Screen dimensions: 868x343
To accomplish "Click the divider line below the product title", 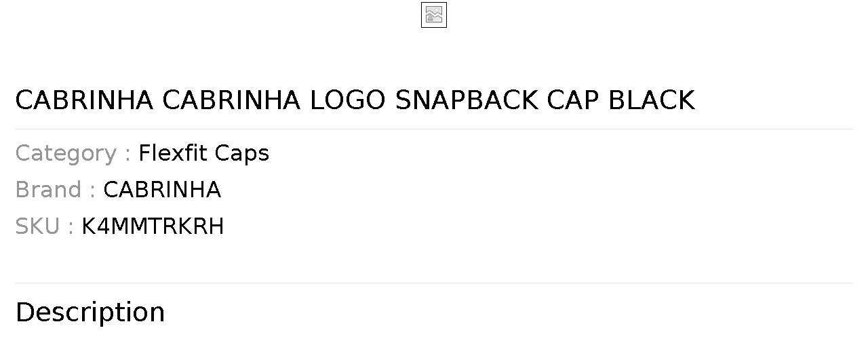I will point(434,129).
